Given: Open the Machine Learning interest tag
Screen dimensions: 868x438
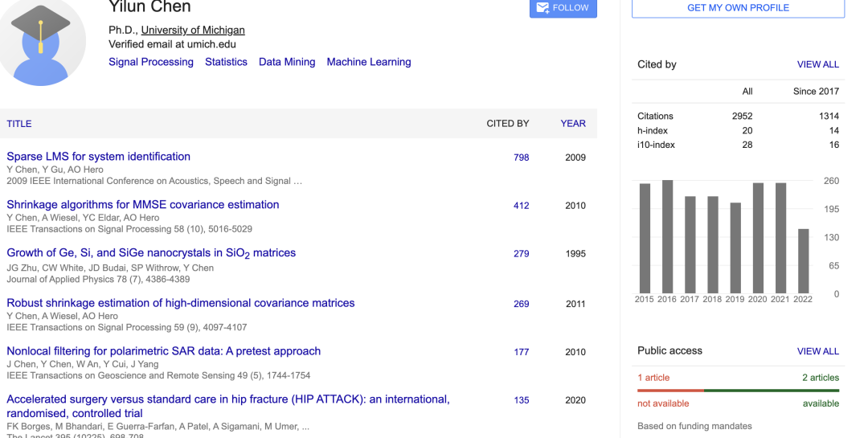Looking at the screenshot, I should (x=369, y=62).
